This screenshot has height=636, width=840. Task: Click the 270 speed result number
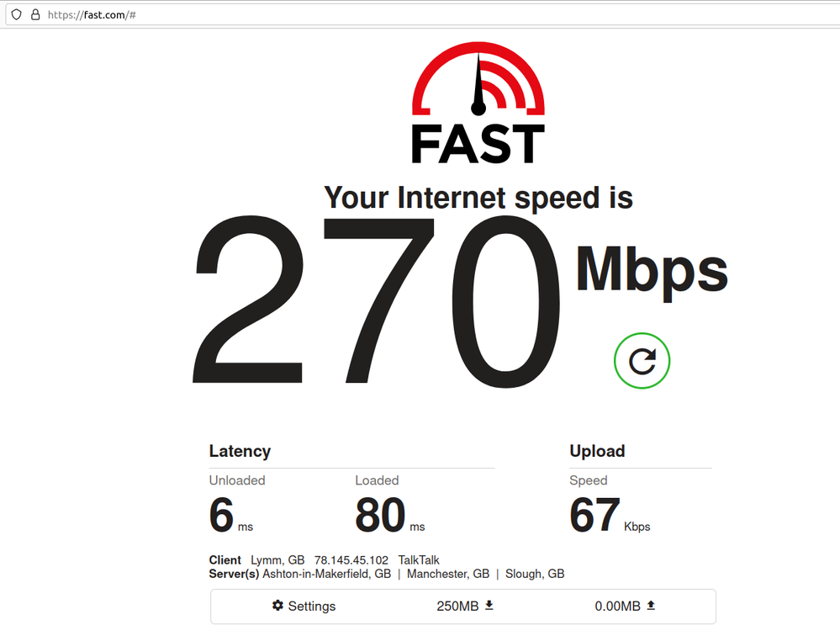(x=377, y=301)
